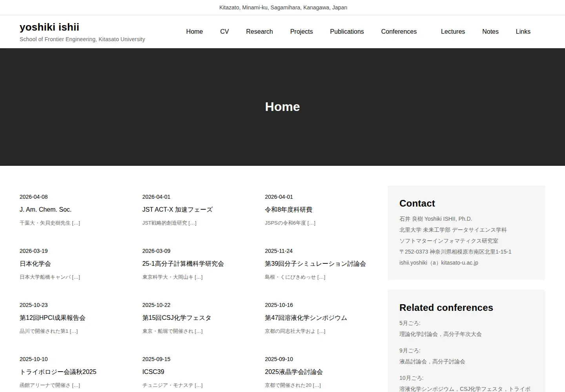Open the 令和8年度科研費 post
The image size is (565, 392).
pyautogui.click(x=288, y=210)
